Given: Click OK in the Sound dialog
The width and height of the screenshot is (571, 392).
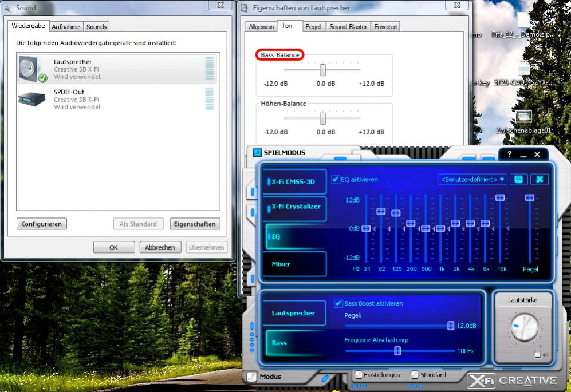Looking at the screenshot, I should (x=114, y=247).
